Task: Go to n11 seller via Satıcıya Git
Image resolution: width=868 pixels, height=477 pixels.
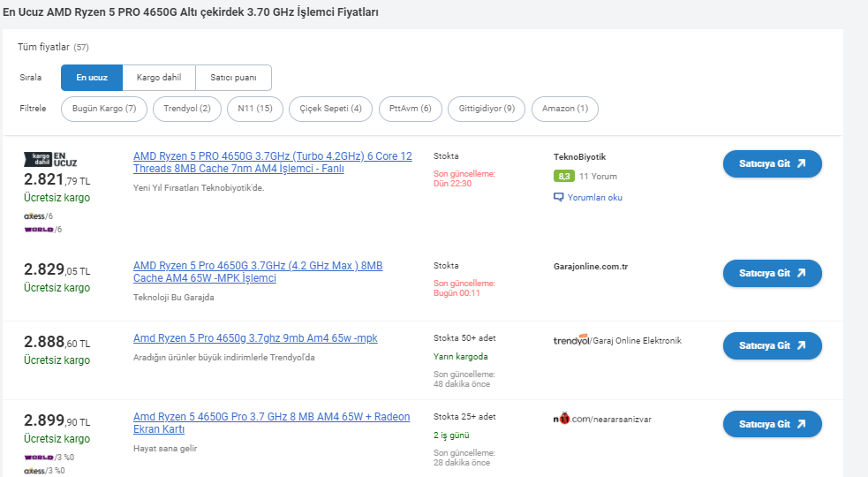Action: click(x=773, y=424)
